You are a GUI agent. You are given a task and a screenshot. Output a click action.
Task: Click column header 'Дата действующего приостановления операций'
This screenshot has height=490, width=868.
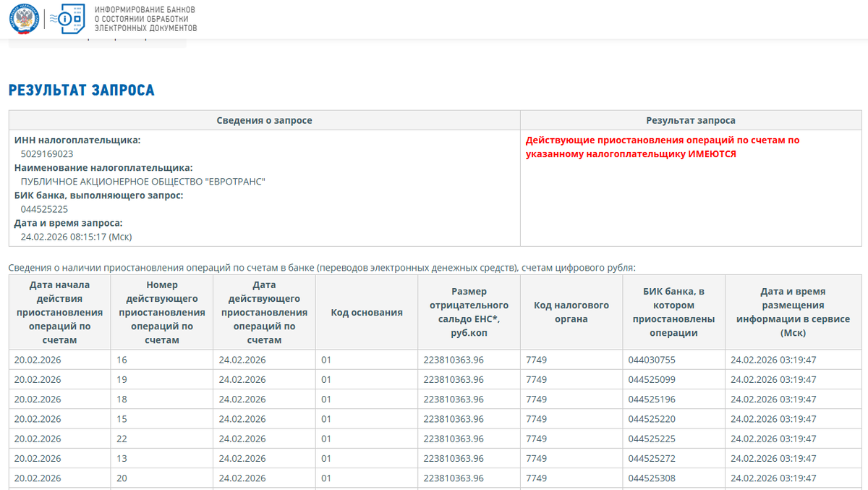tap(265, 312)
